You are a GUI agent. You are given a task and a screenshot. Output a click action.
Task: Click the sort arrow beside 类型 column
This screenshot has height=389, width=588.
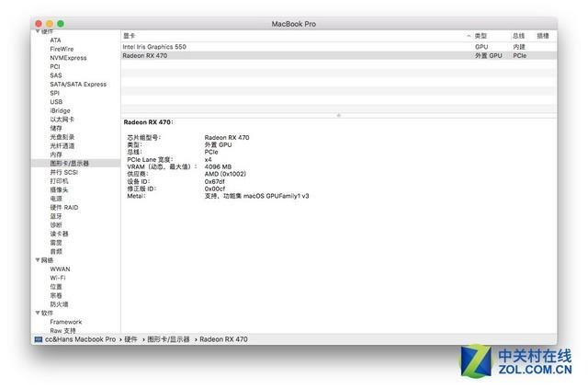pos(469,36)
